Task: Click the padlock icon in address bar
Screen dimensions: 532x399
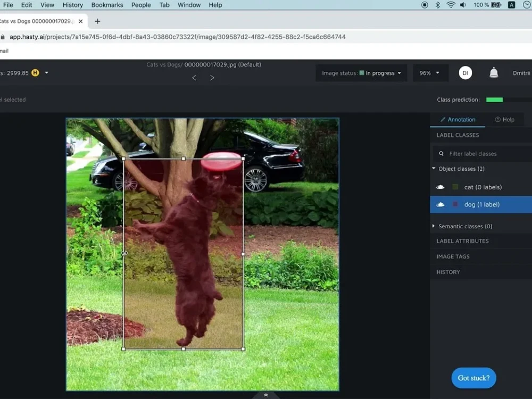Action: coord(3,37)
